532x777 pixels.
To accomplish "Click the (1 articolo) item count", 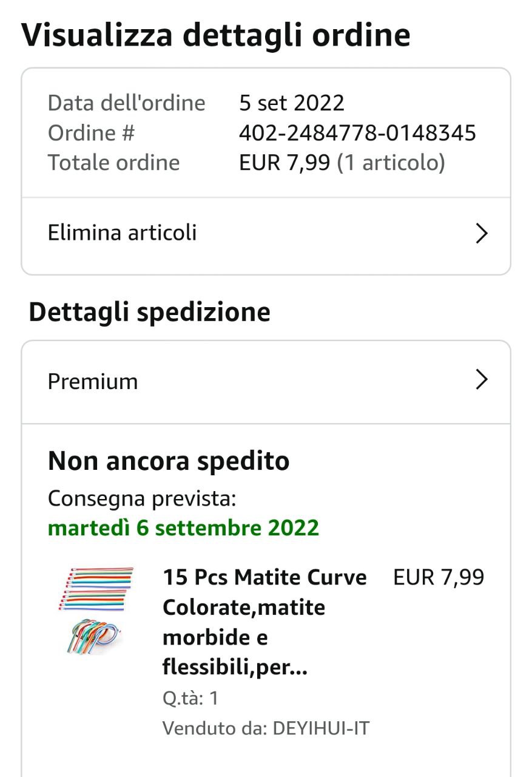I will [x=391, y=163].
